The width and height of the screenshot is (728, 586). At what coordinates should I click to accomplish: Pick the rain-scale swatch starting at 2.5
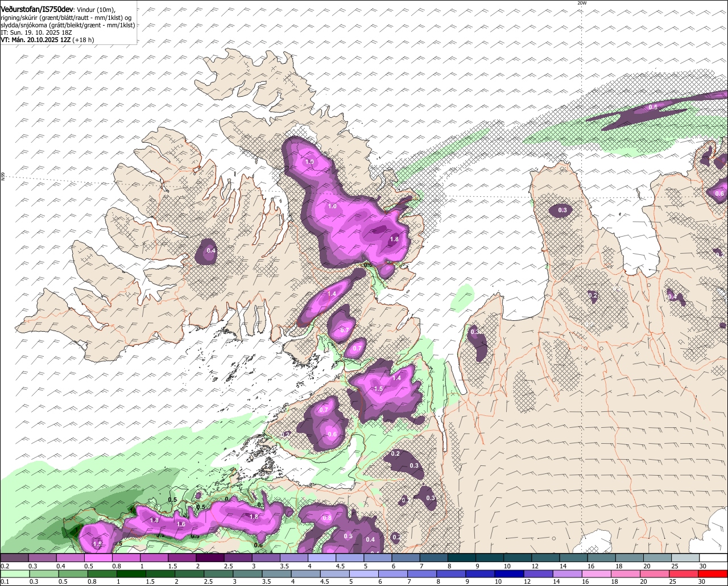218,574
